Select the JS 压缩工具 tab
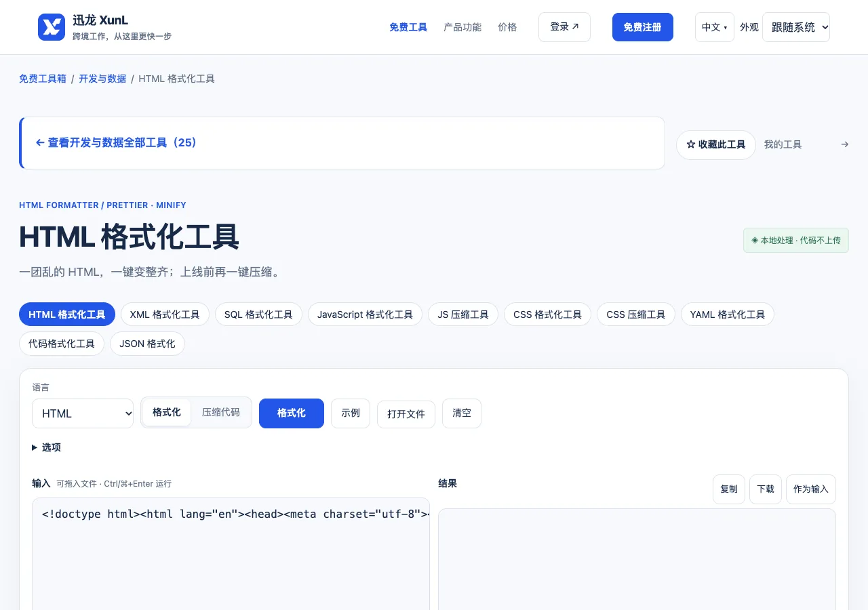This screenshot has height=610, width=868. (463, 314)
